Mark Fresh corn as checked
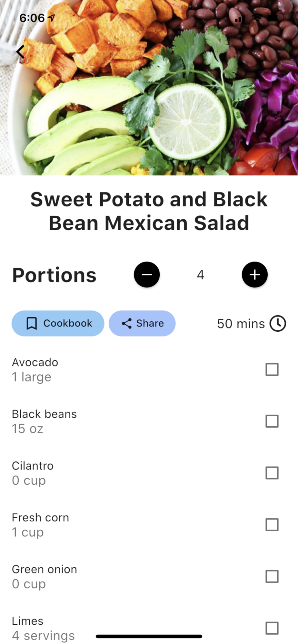298x644 pixels. [272, 525]
